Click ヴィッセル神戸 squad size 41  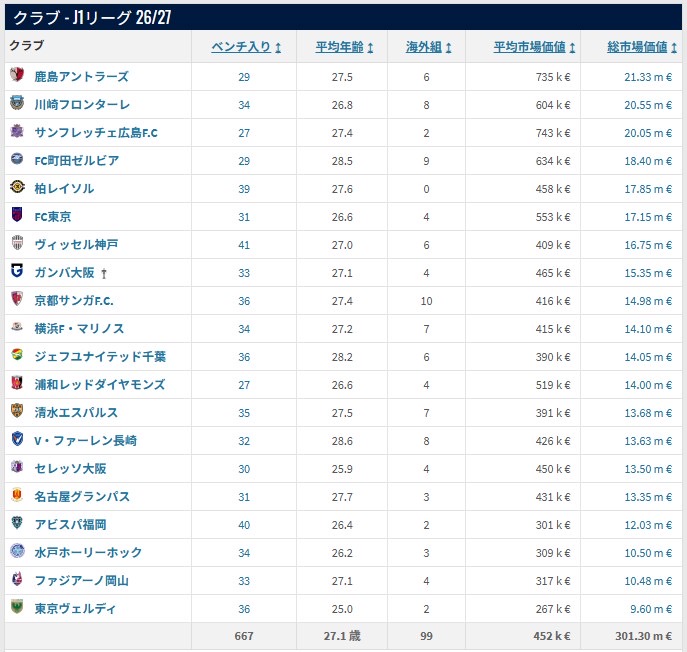click(x=244, y=245)
